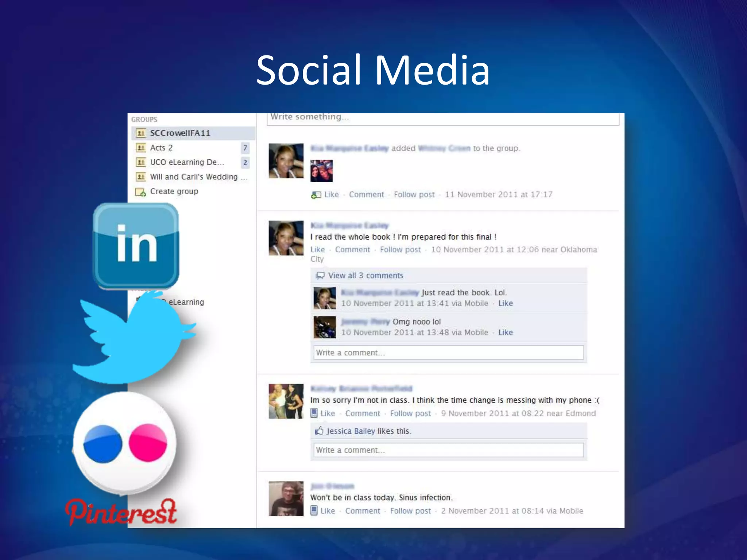This screenshot has height=560, width=747.
Task: Click the Acts 2 notification count 7
Action: coord(245,148)
